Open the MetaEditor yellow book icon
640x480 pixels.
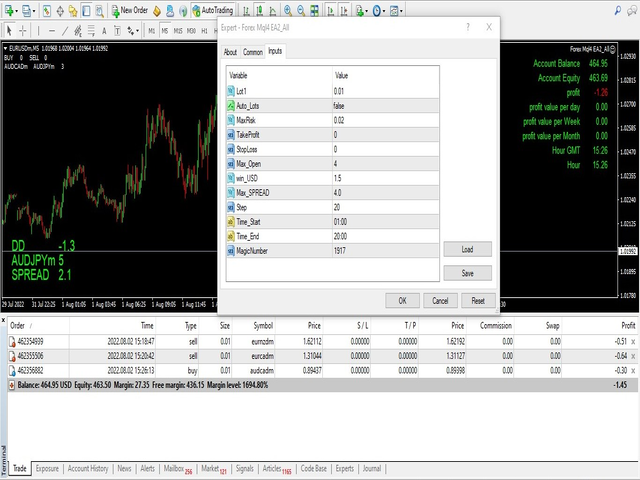pos(157,11)
